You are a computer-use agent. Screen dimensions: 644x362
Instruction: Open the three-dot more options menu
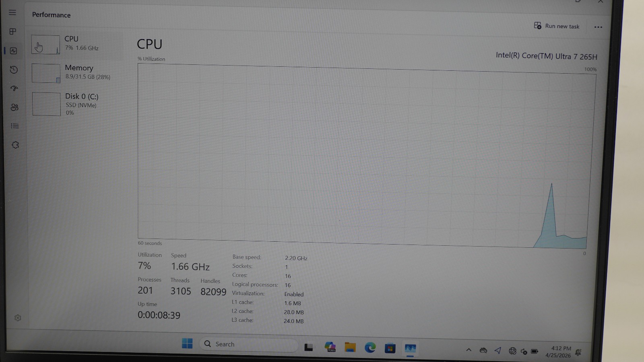(x=598, y=27)
